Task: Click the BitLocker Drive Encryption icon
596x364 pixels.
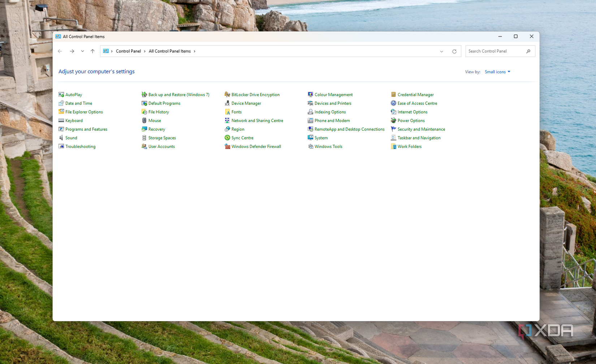Action: [227, 95]
